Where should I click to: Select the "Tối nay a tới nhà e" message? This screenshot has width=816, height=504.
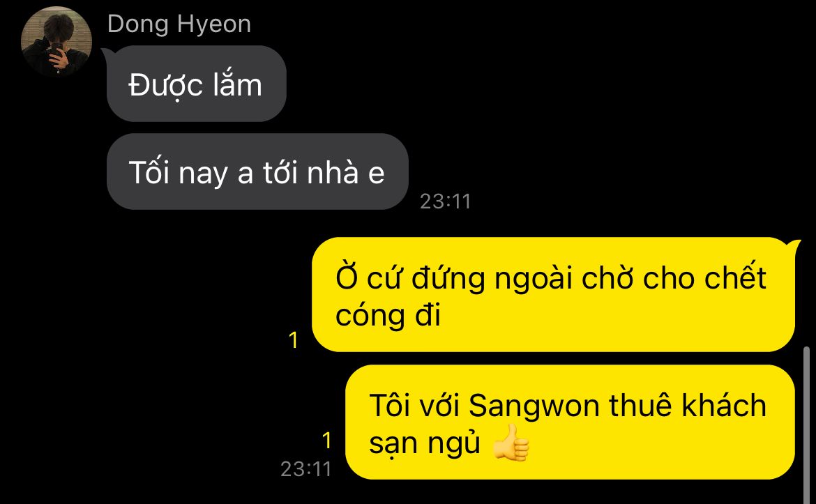click(x=257, y=171)
